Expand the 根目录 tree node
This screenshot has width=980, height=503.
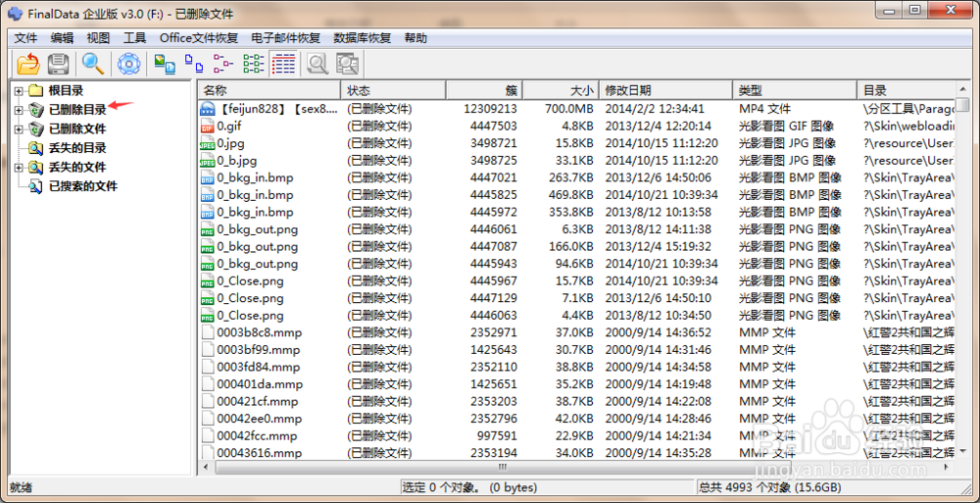pos(19,91)
